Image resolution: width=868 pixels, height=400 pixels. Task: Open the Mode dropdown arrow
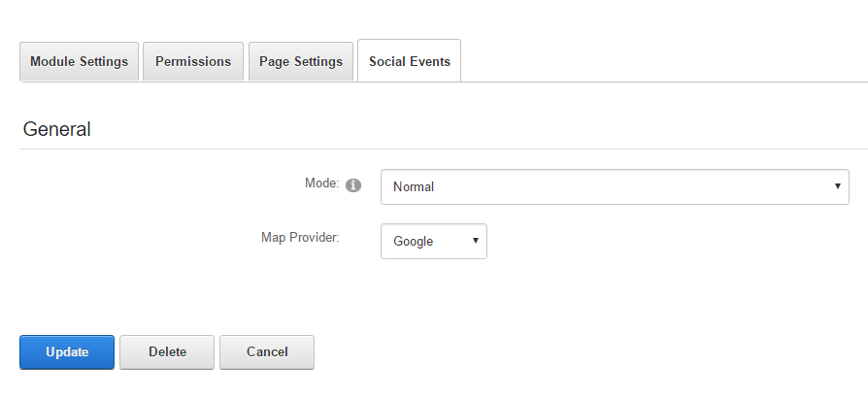click(x=837, y=186)
